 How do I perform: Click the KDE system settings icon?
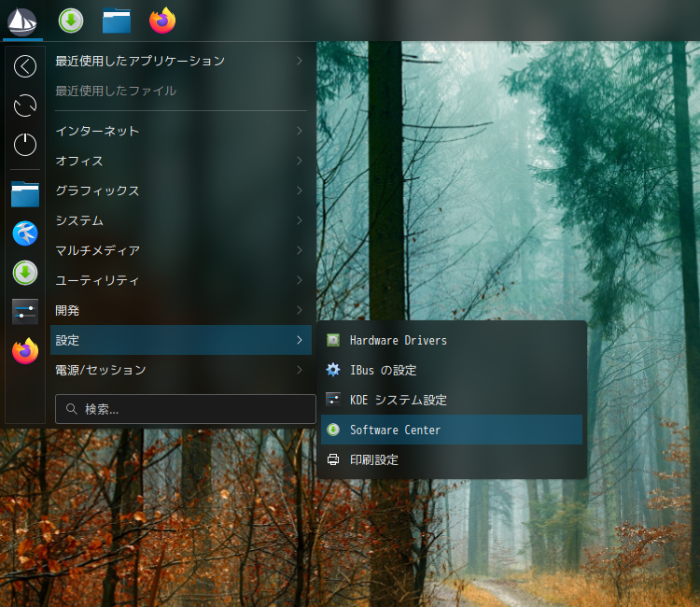coord(333,400)
